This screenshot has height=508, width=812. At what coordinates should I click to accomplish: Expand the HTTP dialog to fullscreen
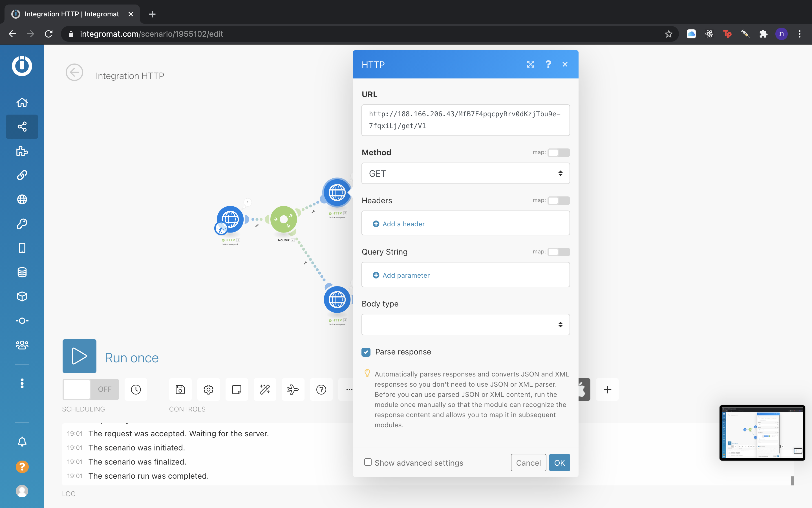[x=531, y=64]
